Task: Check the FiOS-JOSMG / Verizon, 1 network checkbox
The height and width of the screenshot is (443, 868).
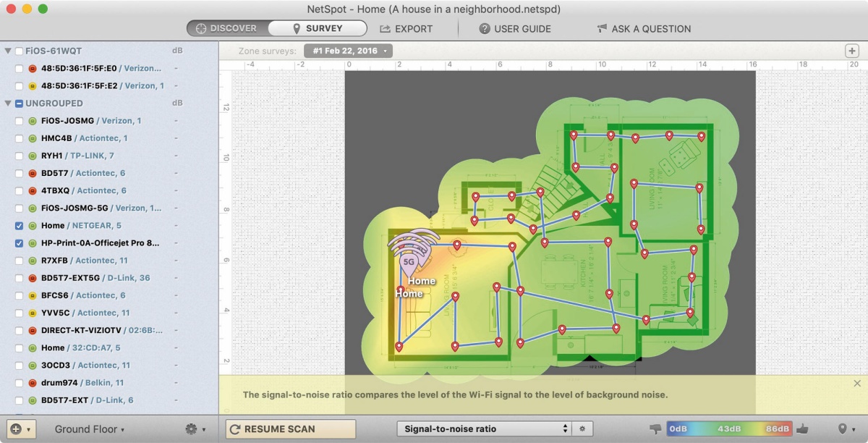Action: click(19, 121)
